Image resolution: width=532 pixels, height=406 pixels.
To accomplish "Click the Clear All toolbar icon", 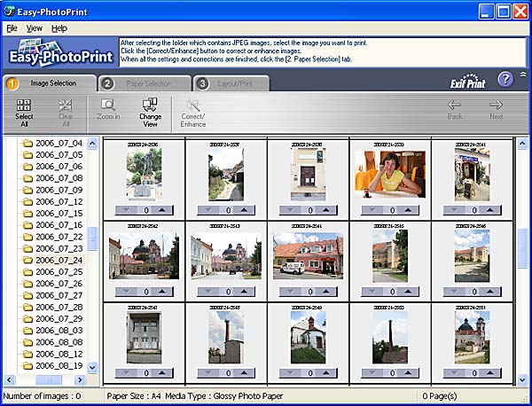I will tap(66, 105).
